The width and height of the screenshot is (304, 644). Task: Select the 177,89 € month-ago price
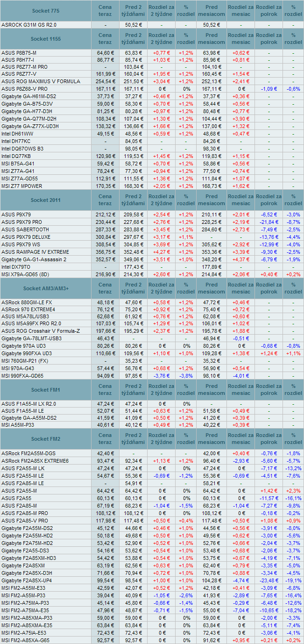(x=212, y=266)
